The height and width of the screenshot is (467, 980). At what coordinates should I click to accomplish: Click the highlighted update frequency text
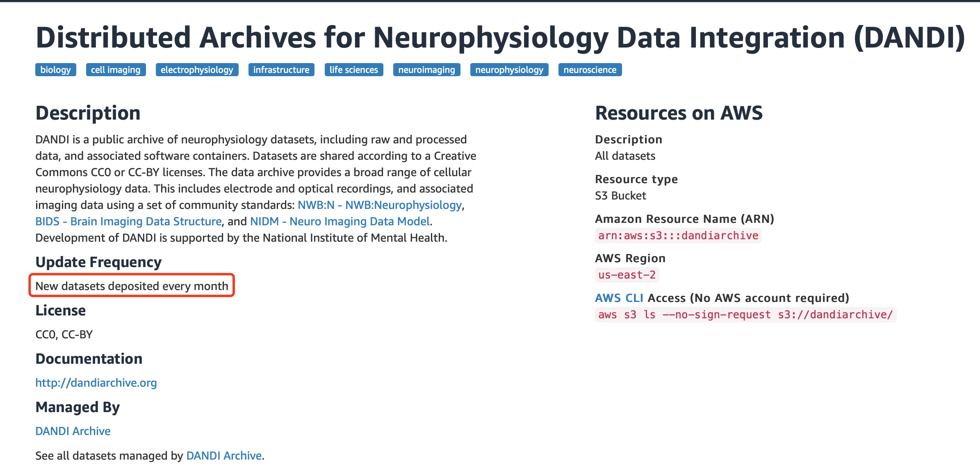(132, 286)
